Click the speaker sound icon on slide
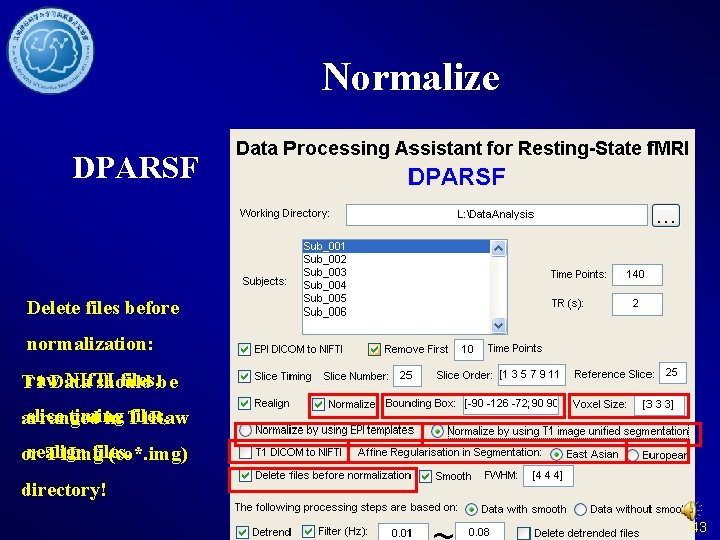The height and width of the screenshot is (540, 720). [692, 510]
